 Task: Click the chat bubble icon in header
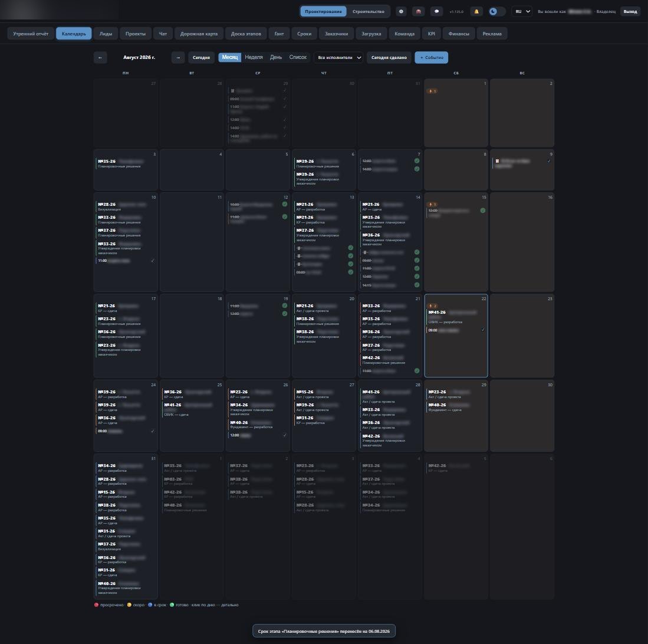pyautogui.click(x=436, y=12)
